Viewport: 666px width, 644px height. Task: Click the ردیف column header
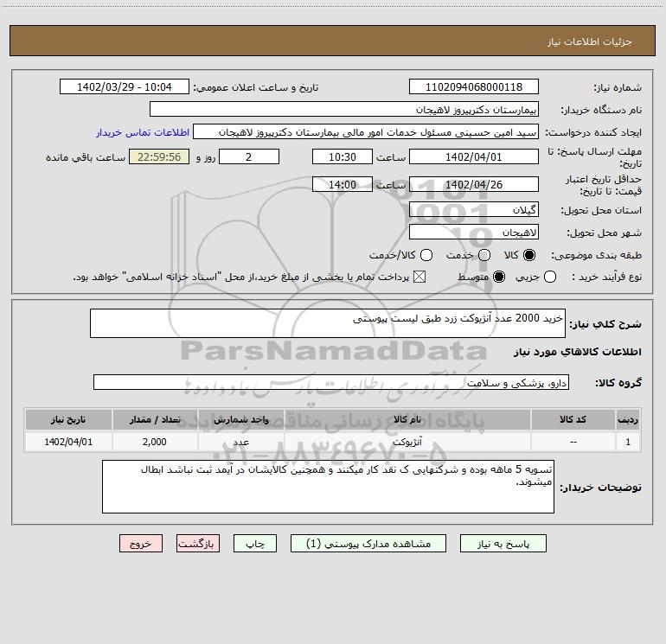[628, 420]
